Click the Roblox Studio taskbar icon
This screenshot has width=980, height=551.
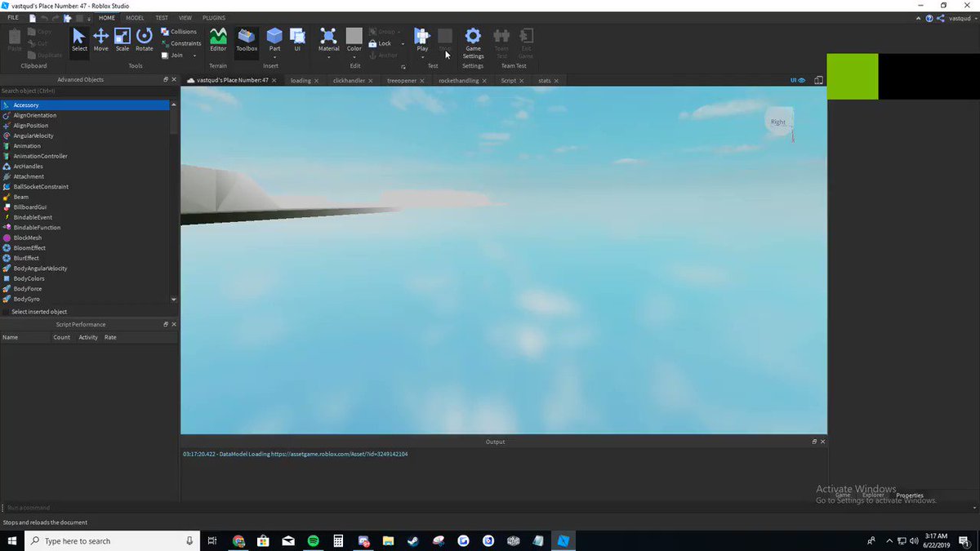(x=563, y=540)
